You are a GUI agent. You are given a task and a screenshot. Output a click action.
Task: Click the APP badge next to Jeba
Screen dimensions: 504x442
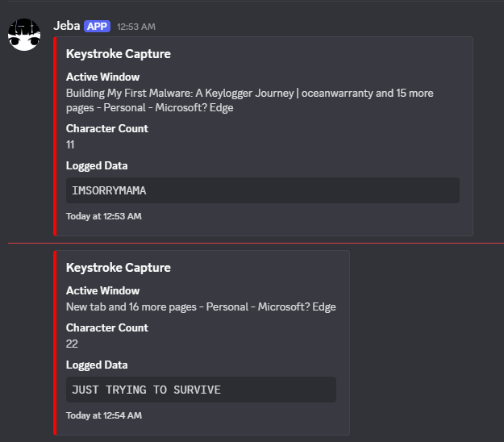(x=97, y=27)
